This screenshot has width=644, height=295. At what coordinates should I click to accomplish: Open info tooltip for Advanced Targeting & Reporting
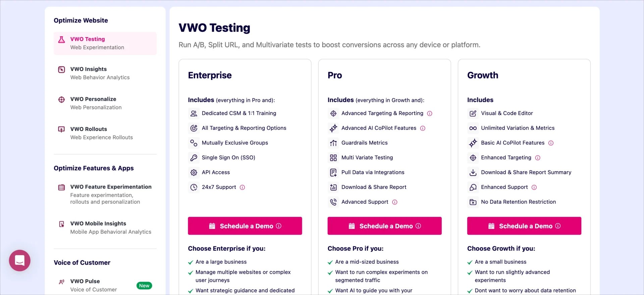point(430,113)
